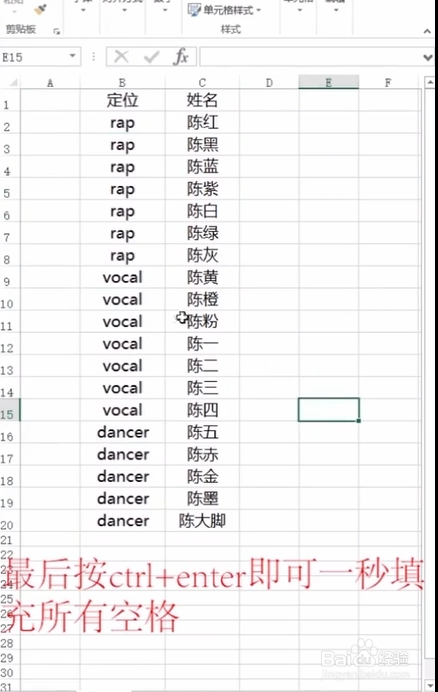This screenshot has width=438, height=692.
Task: Click the rap cell in row 2
Action: [122, 123]
